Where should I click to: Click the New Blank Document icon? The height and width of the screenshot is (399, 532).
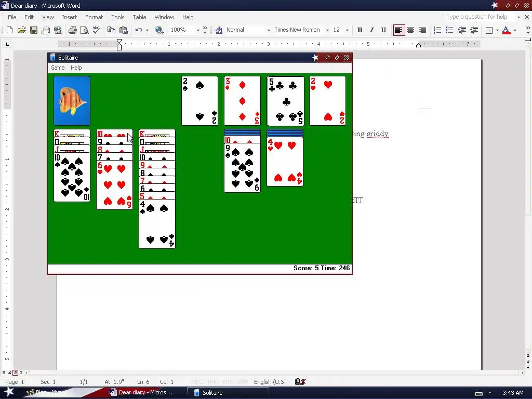point(9,30)
